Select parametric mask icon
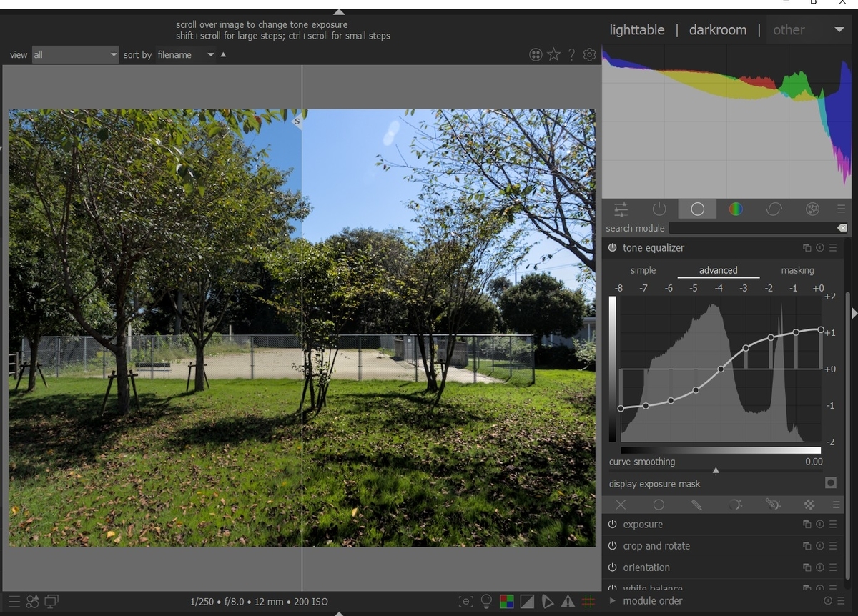 734,505
